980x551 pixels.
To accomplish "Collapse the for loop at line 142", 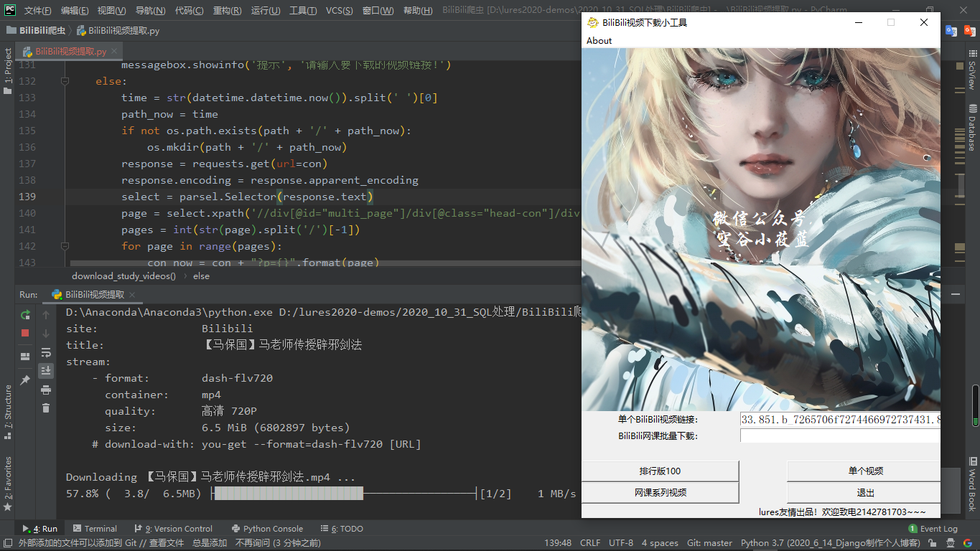I will click(65, 246).
